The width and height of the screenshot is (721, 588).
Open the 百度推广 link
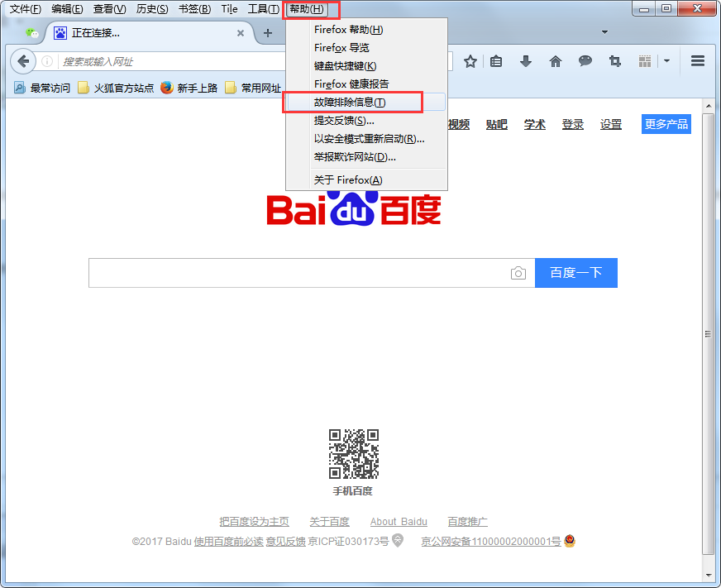[467, 522]
